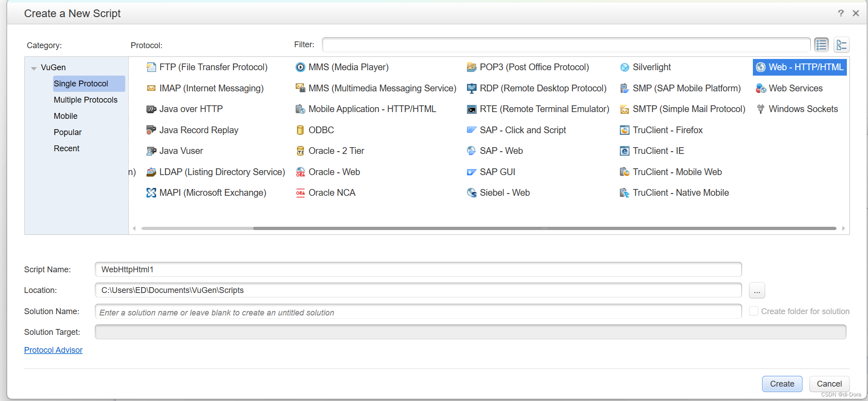The width and height of the screenshot is (868, 401).
Task: Close the Create a New Script dialog
Action: tap(856, 13)
